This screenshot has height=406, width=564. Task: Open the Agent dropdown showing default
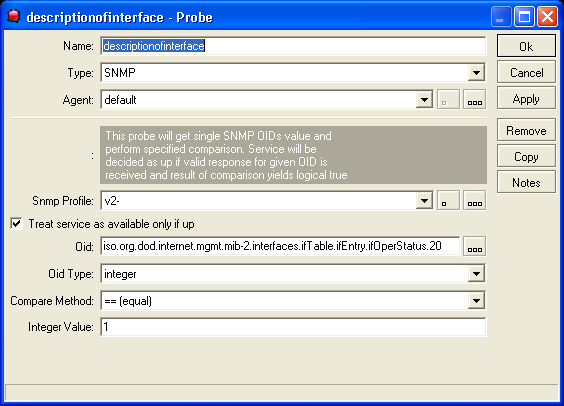[424, 100]
